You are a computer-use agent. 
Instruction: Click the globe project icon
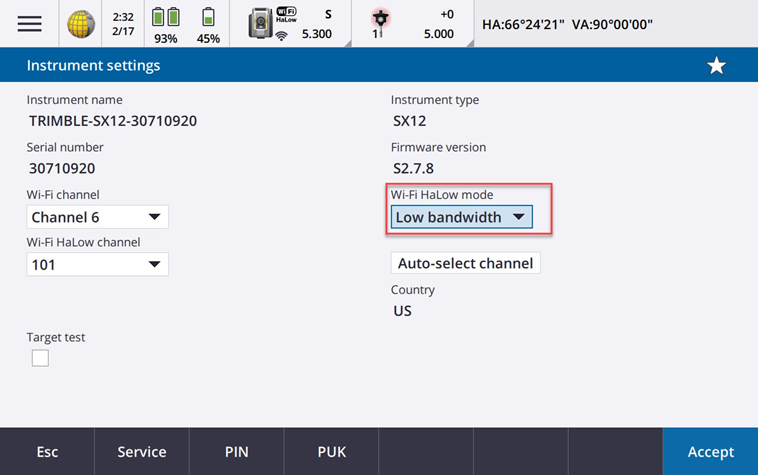(x=81, y=24)
